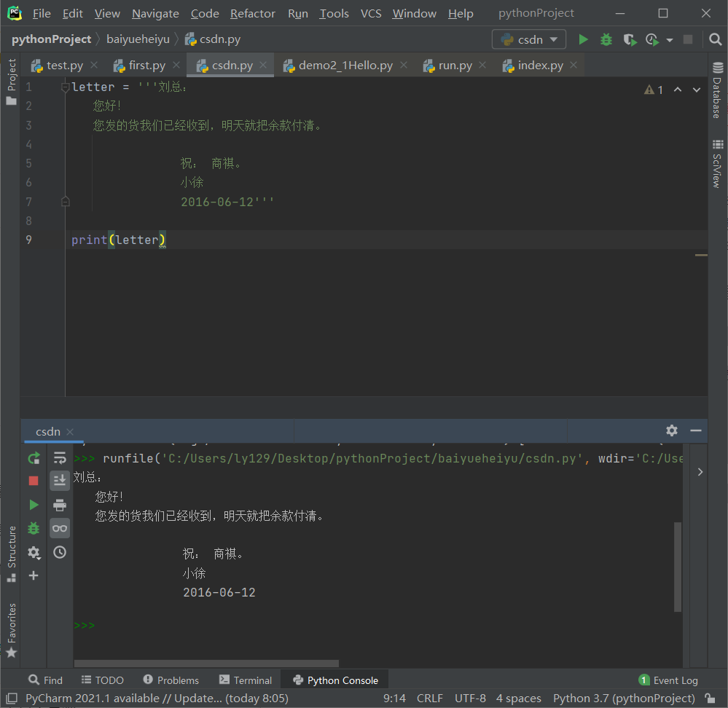
Task: Start debugging with the Debug bug icon
Action: coord(606,39)
